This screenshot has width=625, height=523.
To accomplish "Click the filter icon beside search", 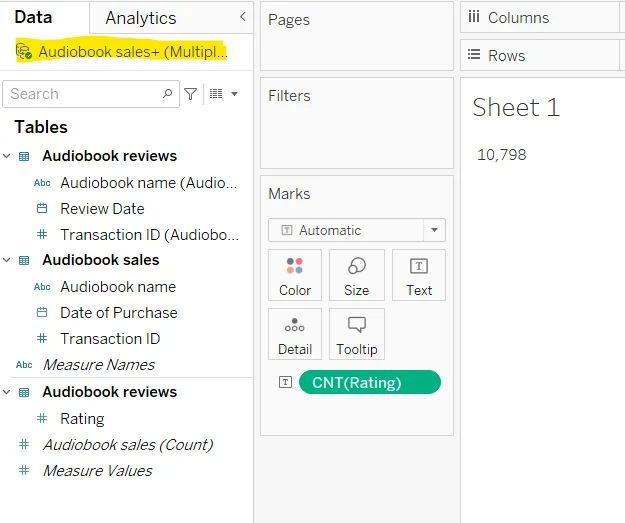I will tap(190, 94).
